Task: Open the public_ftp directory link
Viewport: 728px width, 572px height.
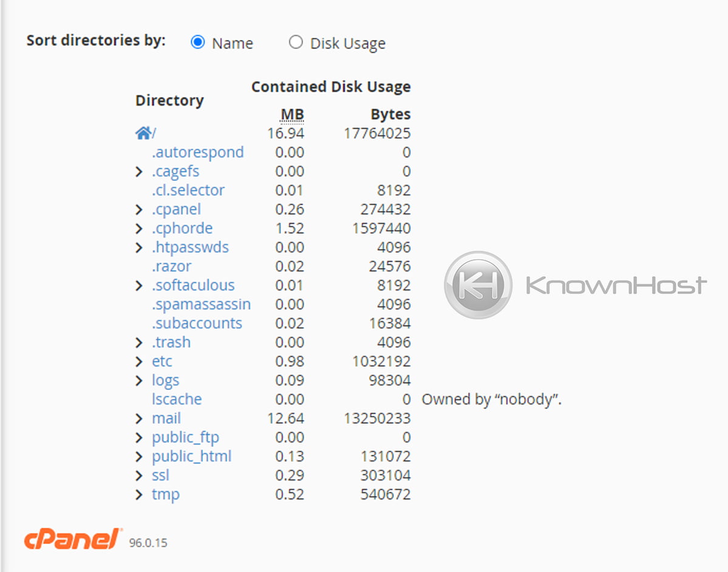Action: [x=185, y=437]
